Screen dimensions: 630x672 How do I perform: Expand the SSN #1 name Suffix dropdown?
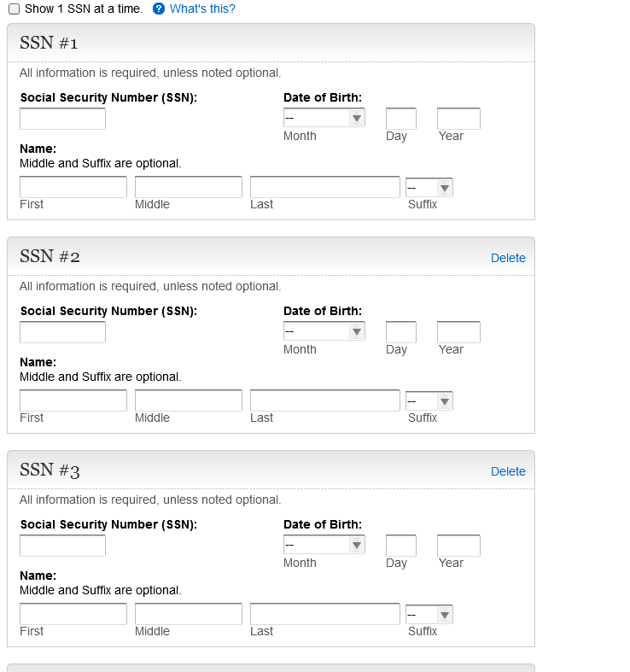[429, 188]
